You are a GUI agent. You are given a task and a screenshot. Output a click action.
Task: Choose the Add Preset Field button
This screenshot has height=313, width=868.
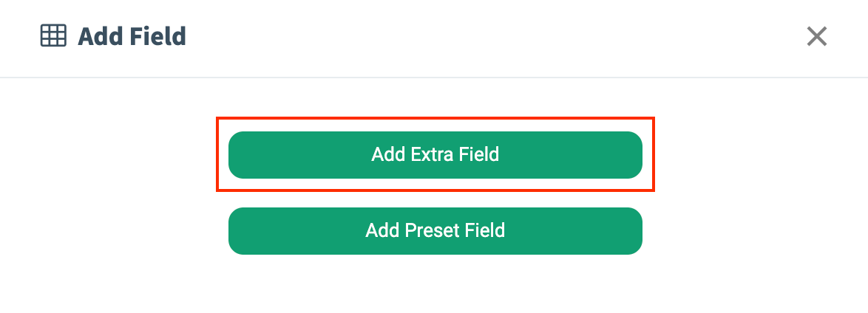pyautogui.click(x=435, y=230)
